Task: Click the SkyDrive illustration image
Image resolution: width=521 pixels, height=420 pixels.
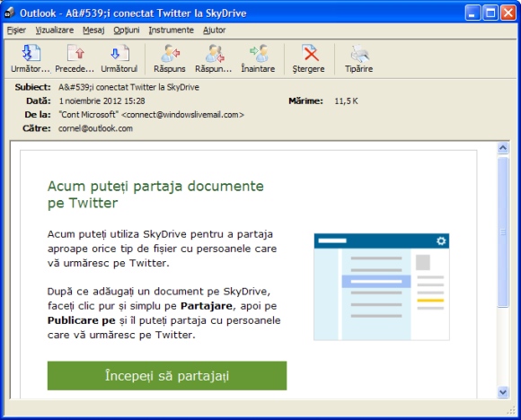Action: coord(382,286)
